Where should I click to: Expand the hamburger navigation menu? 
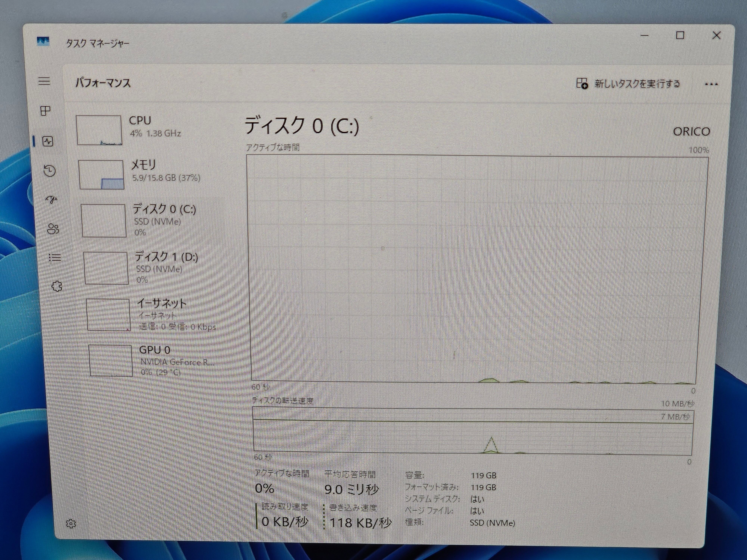[44, 81]
